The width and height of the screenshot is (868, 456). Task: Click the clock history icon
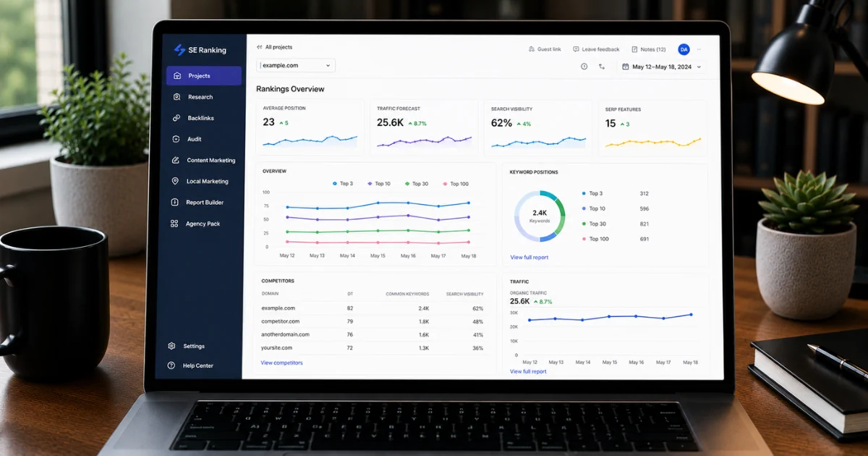[584, 67]
